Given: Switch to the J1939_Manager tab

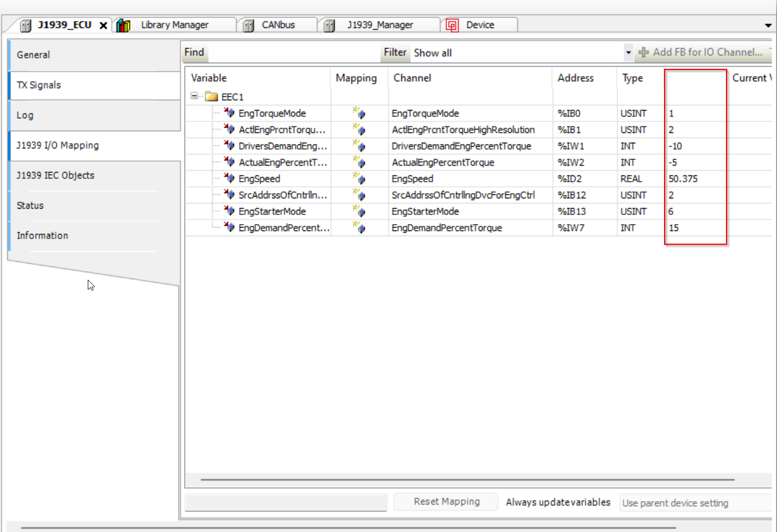Looking at the screenshot, I should click(380, 25).
